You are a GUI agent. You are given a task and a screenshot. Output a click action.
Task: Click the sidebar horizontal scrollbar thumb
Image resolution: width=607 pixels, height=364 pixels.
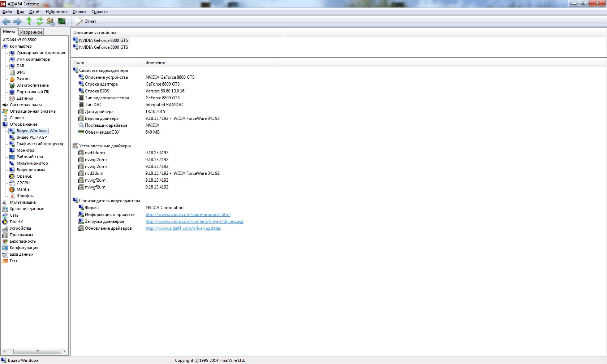click(x=37, y=351)
